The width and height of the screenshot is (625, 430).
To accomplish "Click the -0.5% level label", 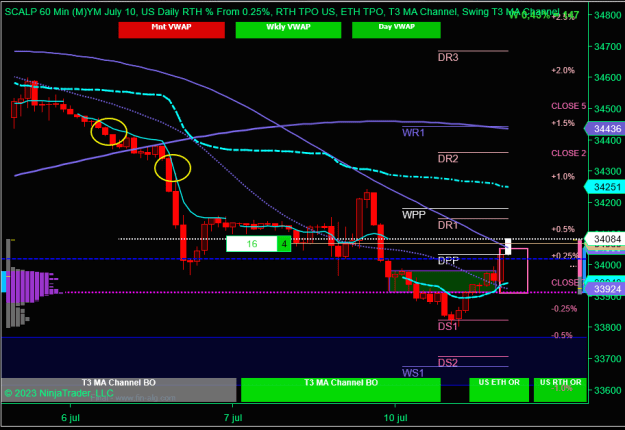I will 562,335.
